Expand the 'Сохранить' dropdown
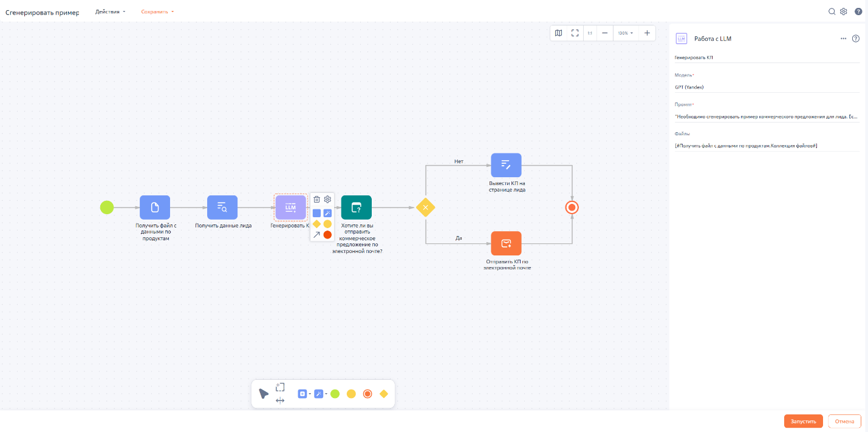The image size is (868, 432). (157, 12)
